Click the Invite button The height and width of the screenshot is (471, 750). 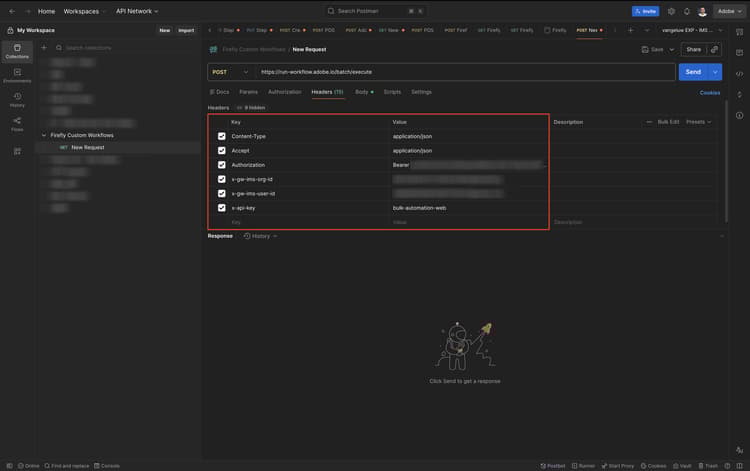point(645,11)
